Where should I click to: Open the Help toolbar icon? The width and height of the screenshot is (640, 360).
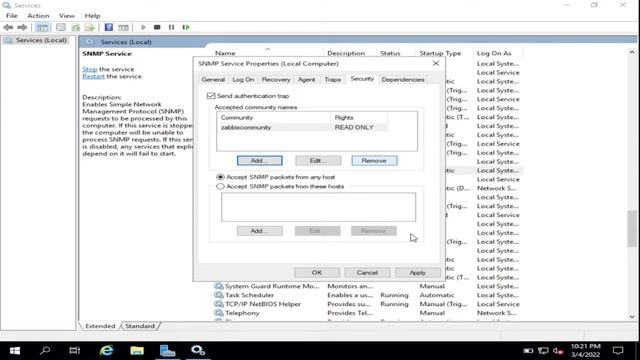pos(109,27)
